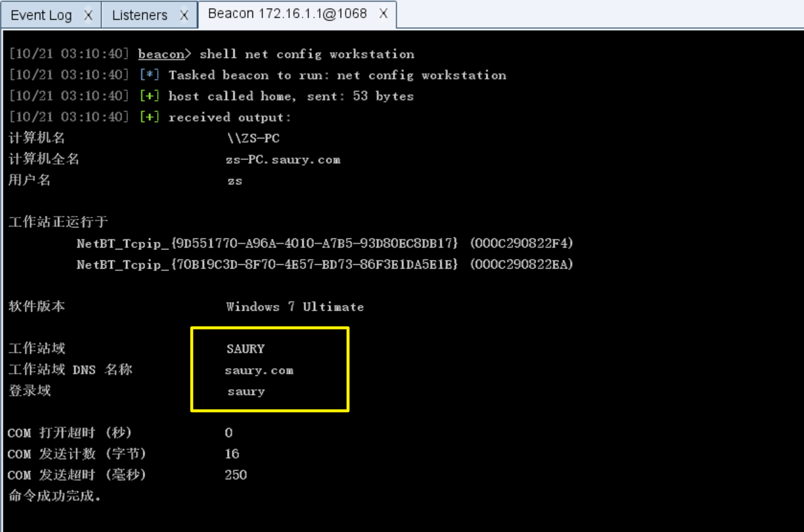804x532 pixels.
Task: Click the 'COM 发送计数 (字节)' label
Action: (x=77, y=455)
